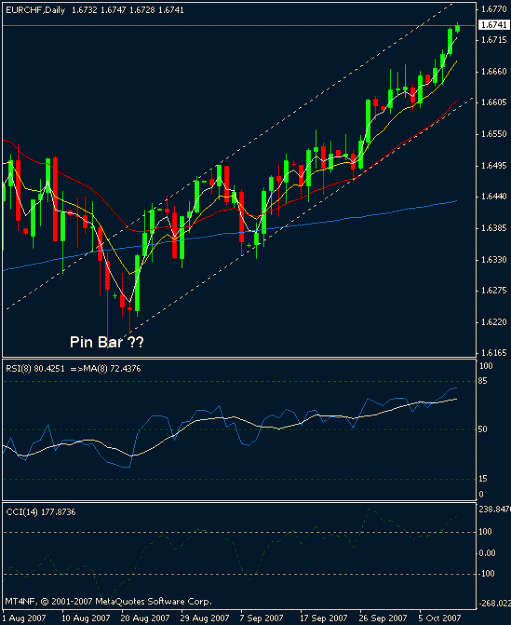
Task: Select the latest green candlestick at 1.6741
Action: [x=458, y=28]
